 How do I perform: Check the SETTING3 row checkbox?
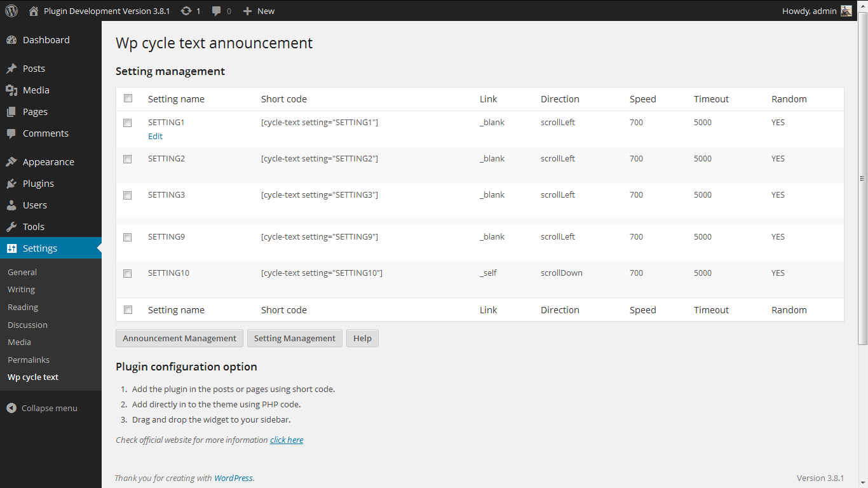point(128,195)
